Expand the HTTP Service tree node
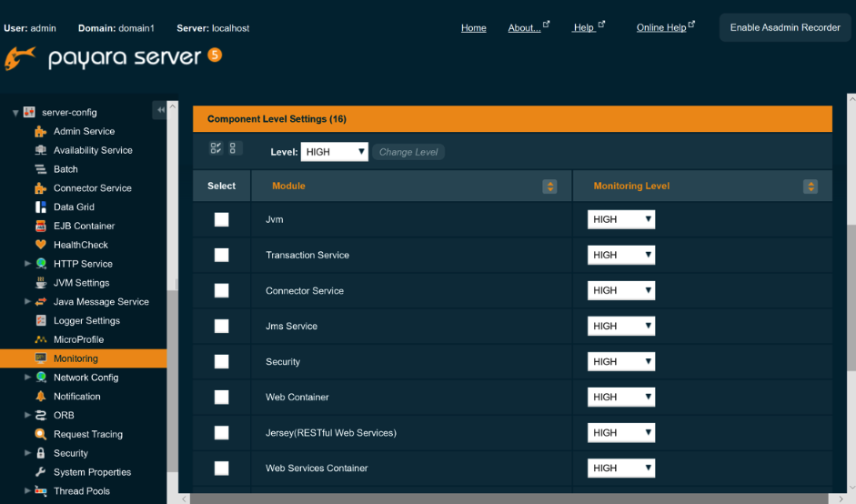 coord(28,264)
